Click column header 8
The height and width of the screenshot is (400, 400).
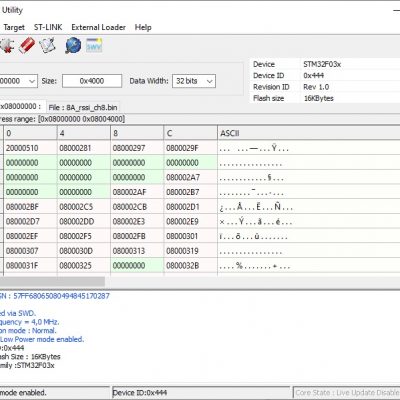(x=137, y=133)
